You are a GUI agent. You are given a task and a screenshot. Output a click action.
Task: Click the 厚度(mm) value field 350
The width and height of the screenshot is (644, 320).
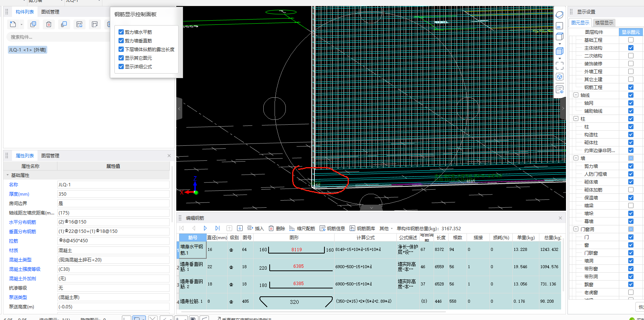(x=113, y=194)
